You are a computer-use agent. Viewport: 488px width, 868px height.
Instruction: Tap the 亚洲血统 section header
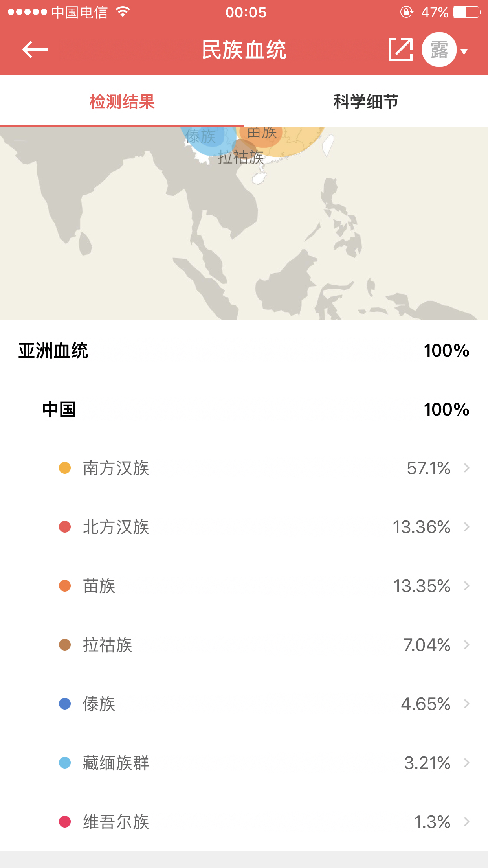click(53, 350)
